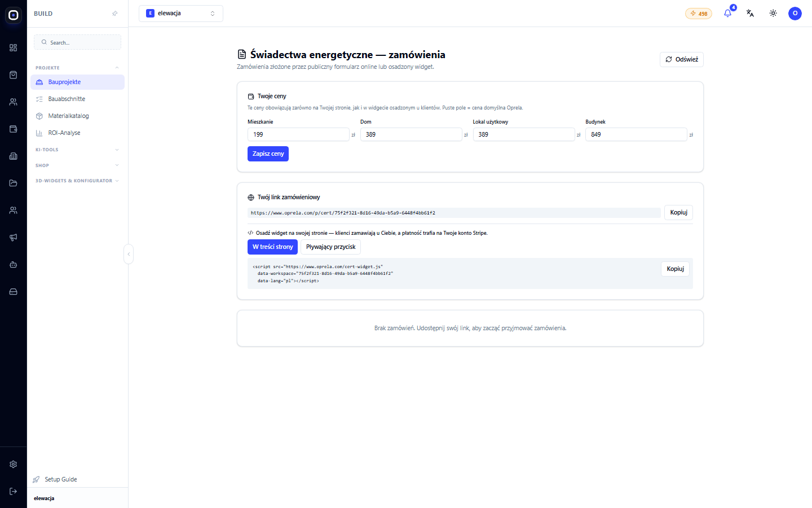Toggle the light/dark theme sun icon
This screenshot has width=812, height=508.
773,14
